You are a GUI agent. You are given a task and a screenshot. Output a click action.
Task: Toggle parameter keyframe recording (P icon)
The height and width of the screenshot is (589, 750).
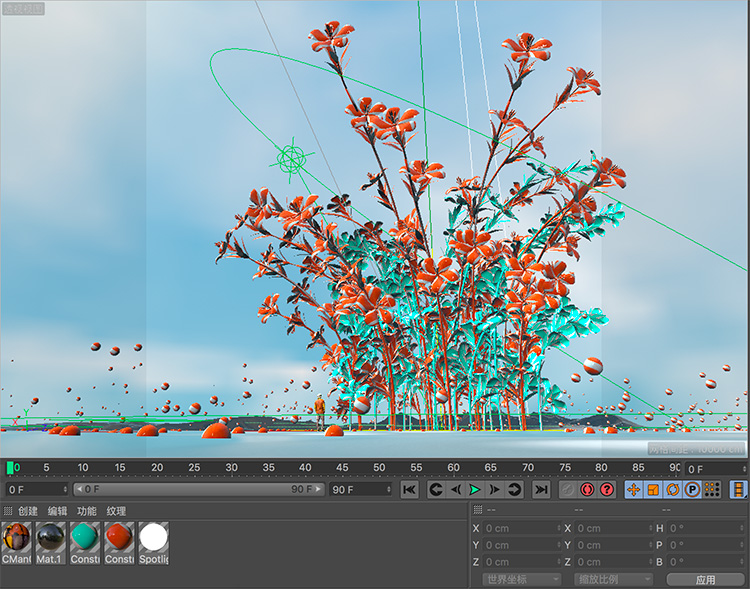[692, 489]
